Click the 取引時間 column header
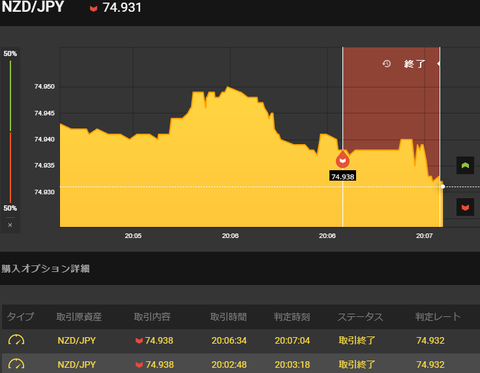Viewport: 480px width, 373px height. pos(229,317)
